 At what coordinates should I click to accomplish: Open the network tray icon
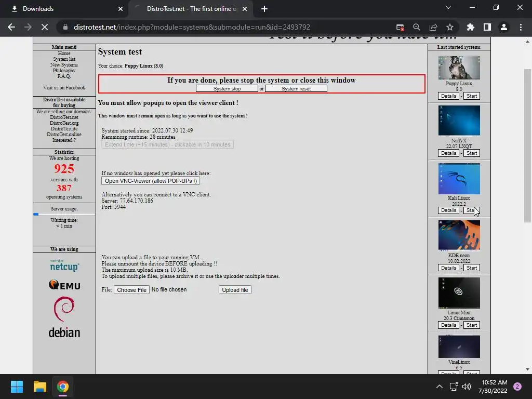[454, 387]
